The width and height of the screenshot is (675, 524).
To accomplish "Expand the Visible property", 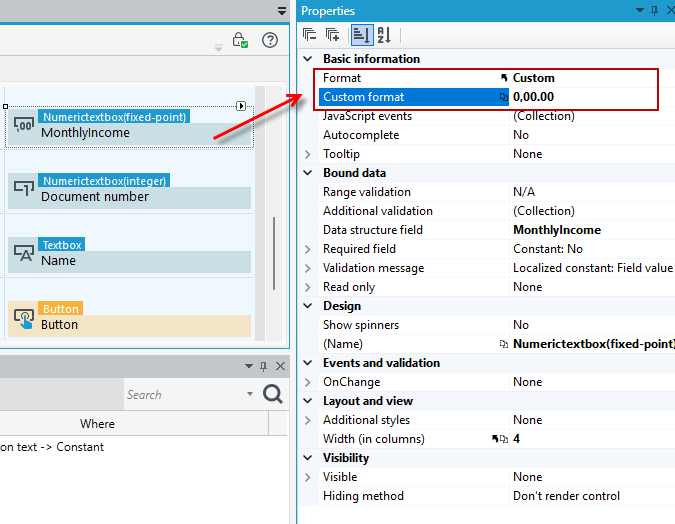I will (308, 477).
